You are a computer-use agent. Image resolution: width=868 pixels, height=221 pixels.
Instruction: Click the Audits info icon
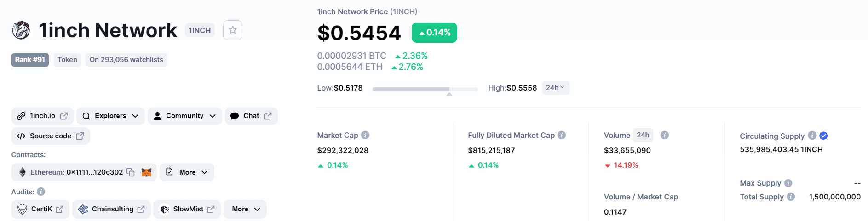[41, 192]
